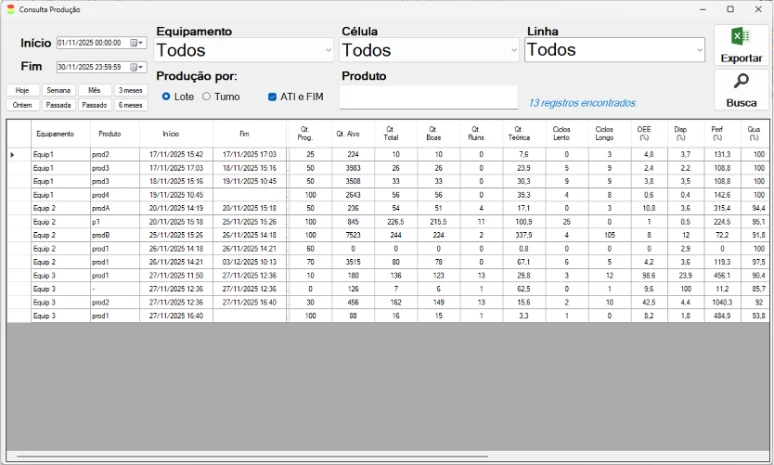This screenshot has height=465, width=774.
Task: Expand the Equipamento dropdown
Action: (328, 50)
